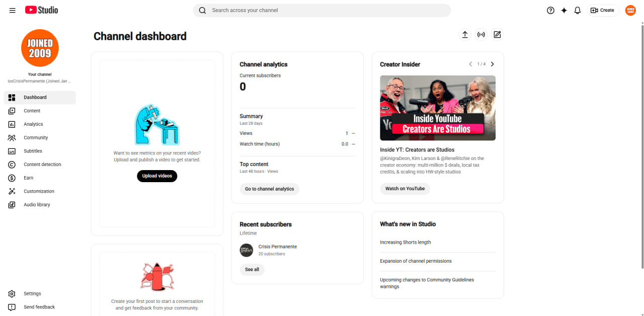Click the Current subscribers count 0
644x316 pixels.
coord(243,87)
